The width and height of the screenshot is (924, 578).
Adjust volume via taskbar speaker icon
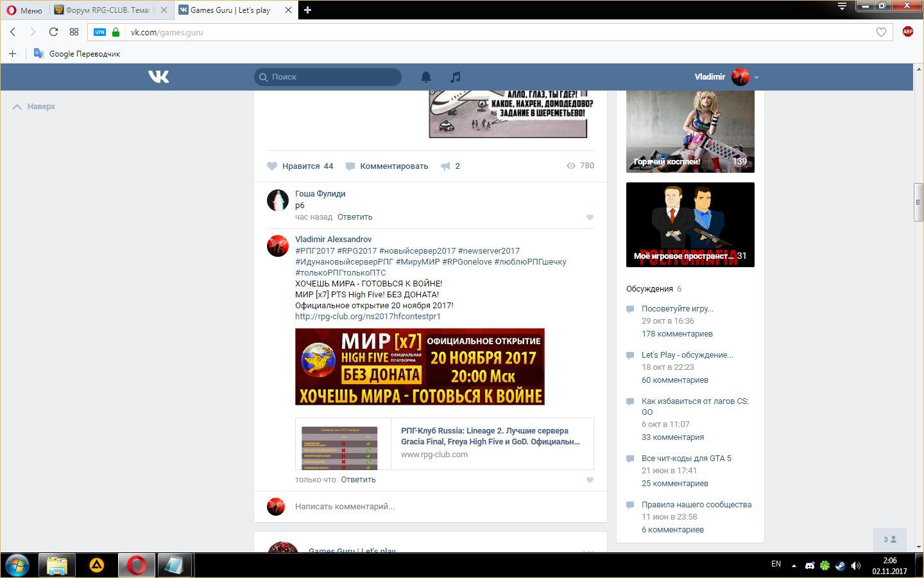[x=855, y=566]
